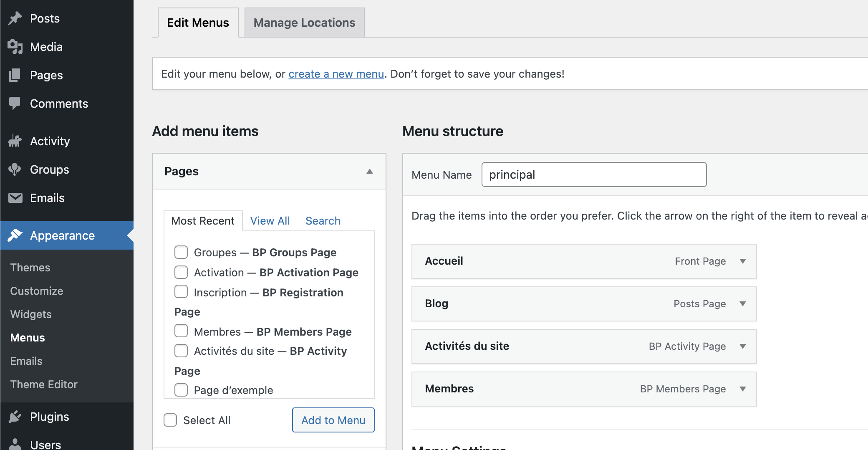Open the Media menu
This screenshot has height=450, width=868.
pos(67,47)
